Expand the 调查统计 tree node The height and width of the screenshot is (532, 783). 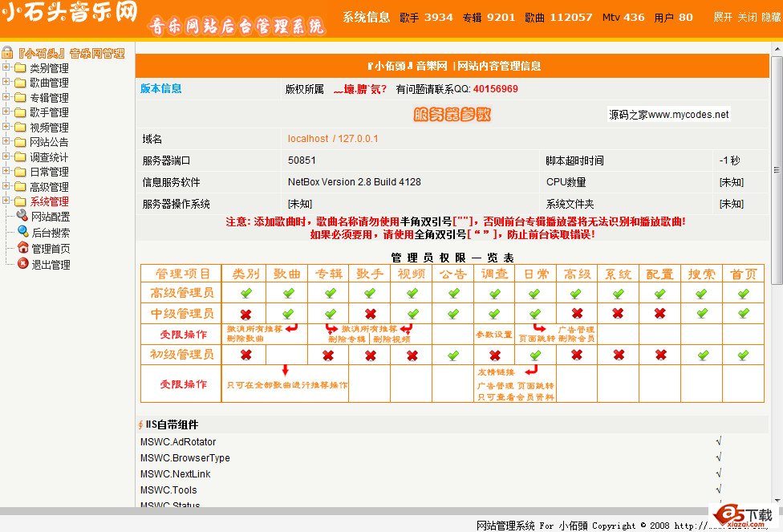6,156
